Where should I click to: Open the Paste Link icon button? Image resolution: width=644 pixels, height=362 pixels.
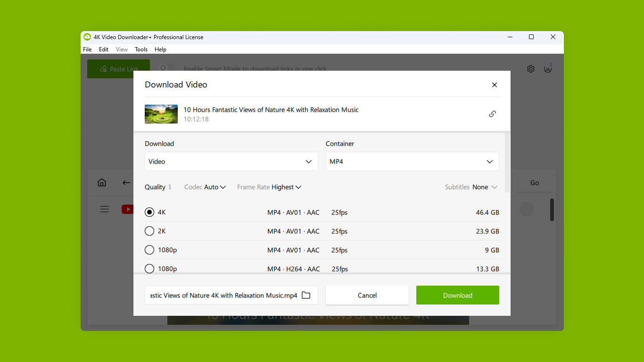point(103,69)
